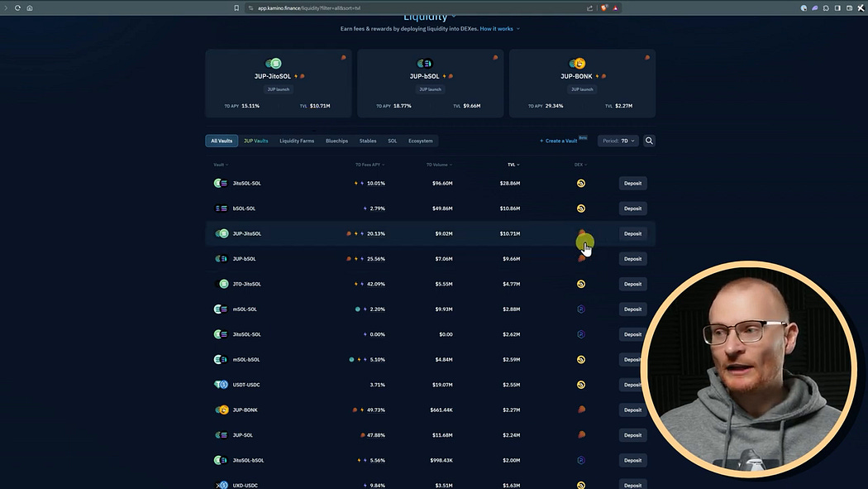Click DEX icon in JitoSOL-bSOL row
The height and width of the screenshot is (489, 868).
(580, 460)
